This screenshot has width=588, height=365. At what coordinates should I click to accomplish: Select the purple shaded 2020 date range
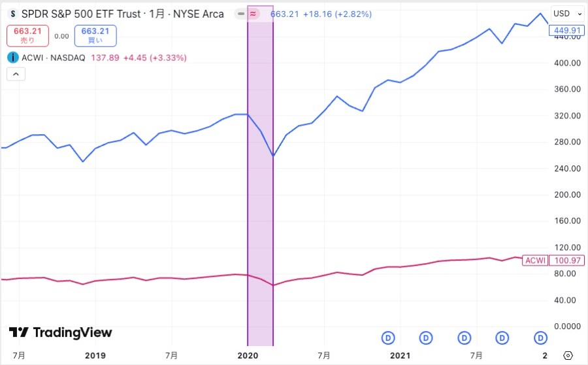click(x=260, y=196)
